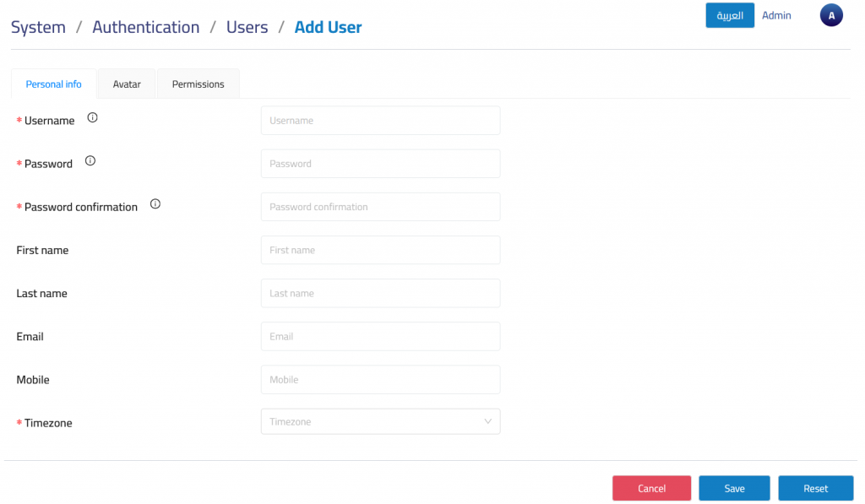865x504 pixels.
Task: Navigate to the Authentication breadcrumb
Action: tap(146, 27)
